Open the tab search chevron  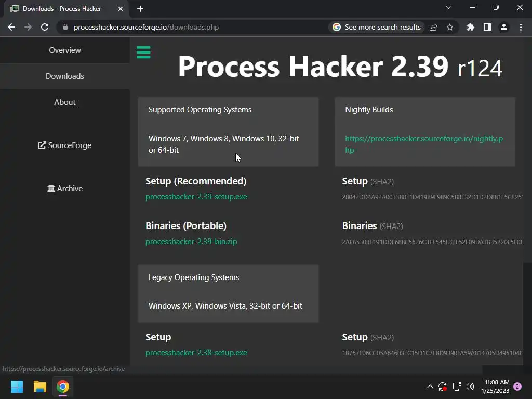(448, 7)
